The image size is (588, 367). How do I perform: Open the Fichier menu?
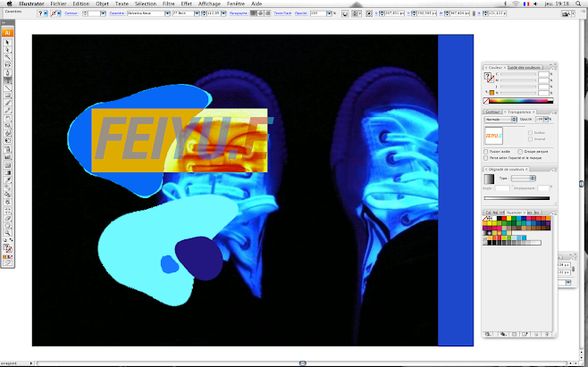pos(58,4)
